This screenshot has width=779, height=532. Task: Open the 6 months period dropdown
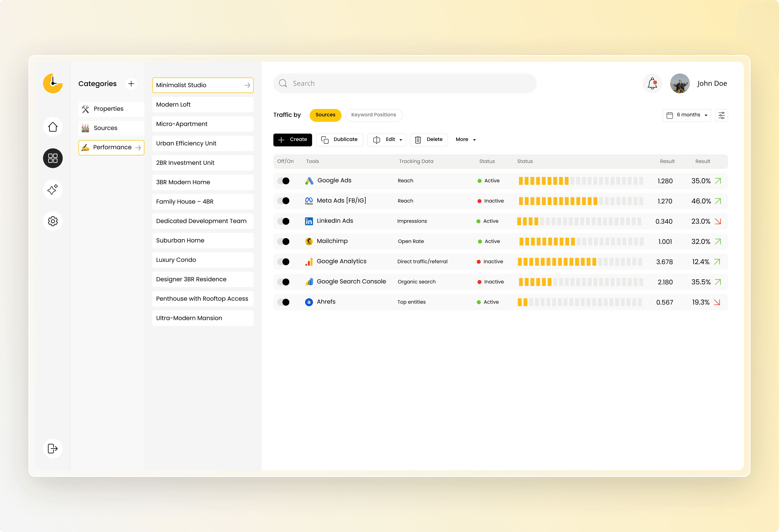point(686,115)
